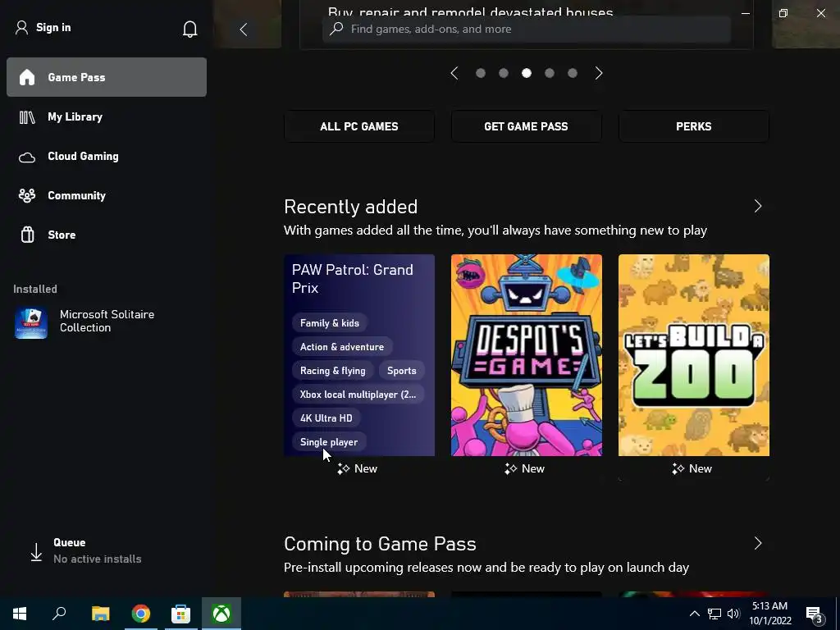Open Despot's Game cover
Viewport: 840px width, 630px height.
526,355
